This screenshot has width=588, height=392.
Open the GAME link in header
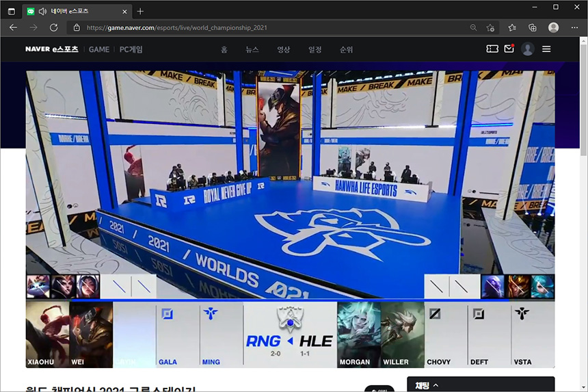[x=99, y=49]
